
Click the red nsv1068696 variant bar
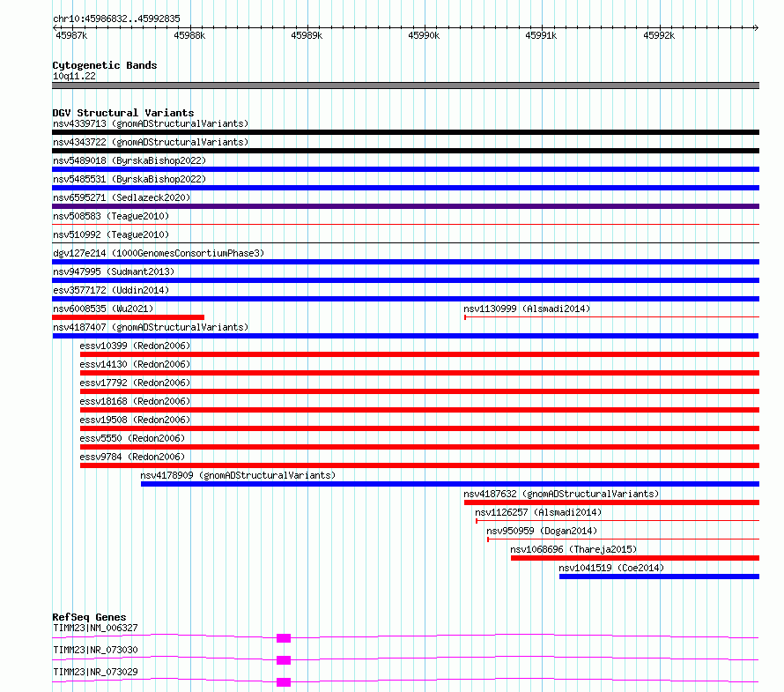click(x=635, y=558)
